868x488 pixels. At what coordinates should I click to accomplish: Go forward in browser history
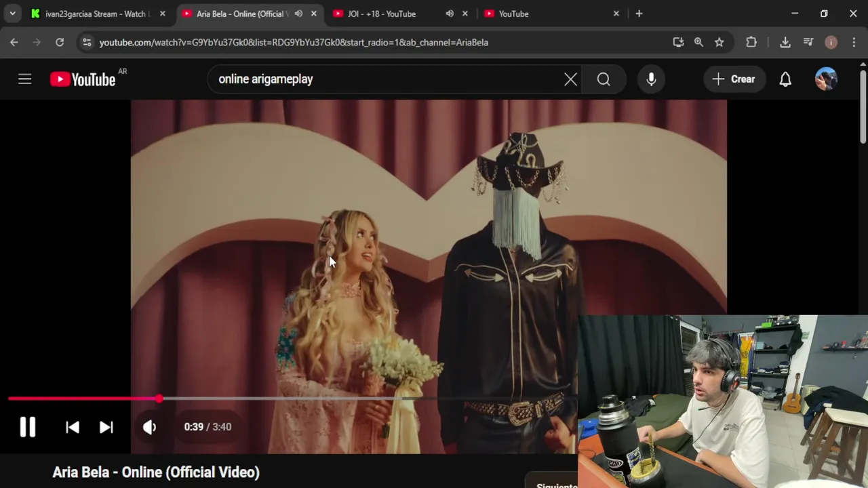coord(37,42)
